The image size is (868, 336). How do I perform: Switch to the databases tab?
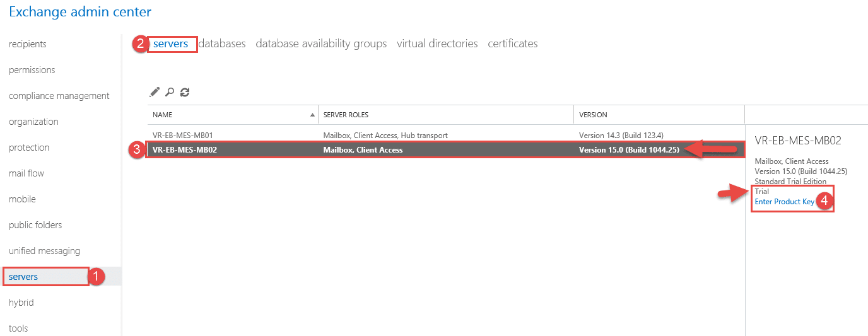click(222, 43)
